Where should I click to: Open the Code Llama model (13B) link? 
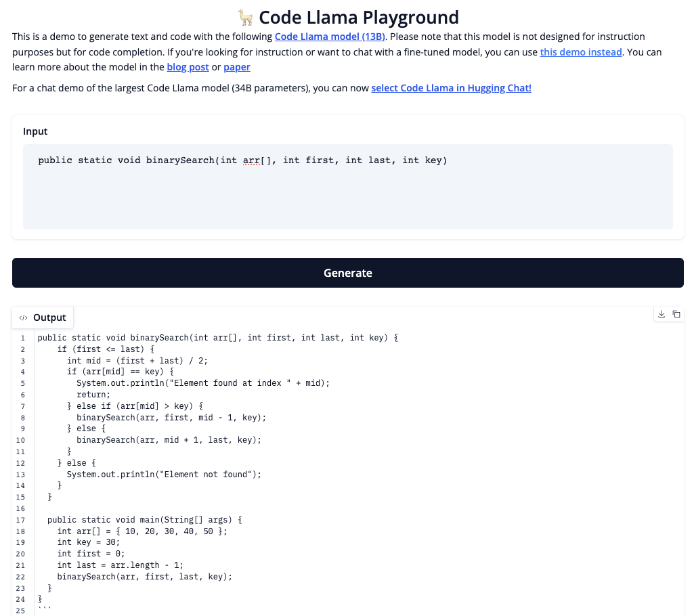click(330, 37)
